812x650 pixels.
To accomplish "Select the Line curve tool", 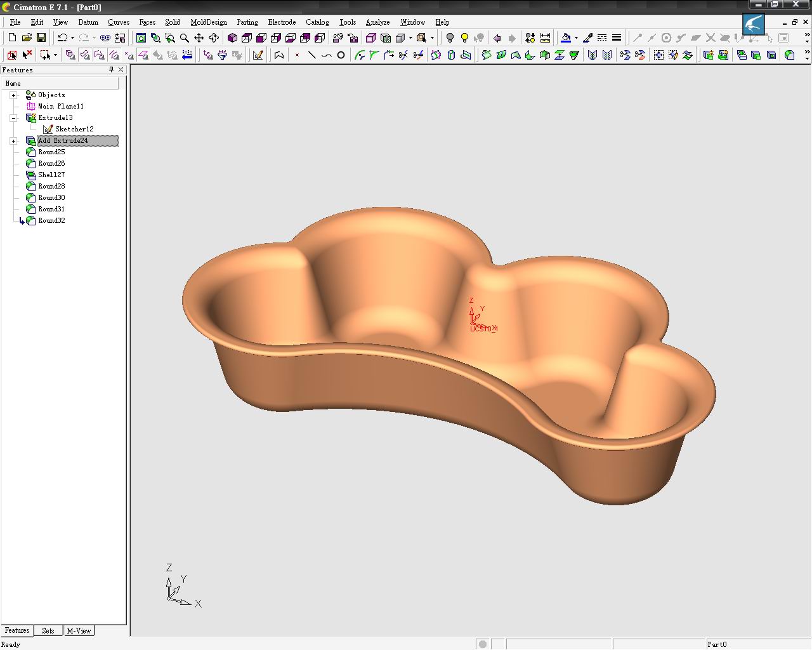I will tap(311, 55).
